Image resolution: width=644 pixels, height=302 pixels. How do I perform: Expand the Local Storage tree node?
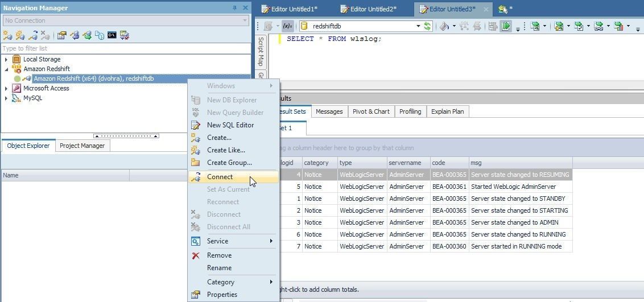click(6, 60)
